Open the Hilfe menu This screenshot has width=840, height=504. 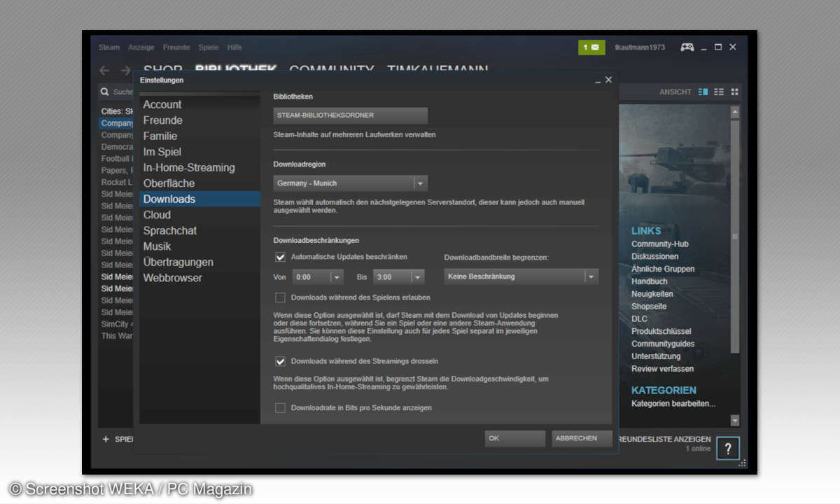coord(234,48)
